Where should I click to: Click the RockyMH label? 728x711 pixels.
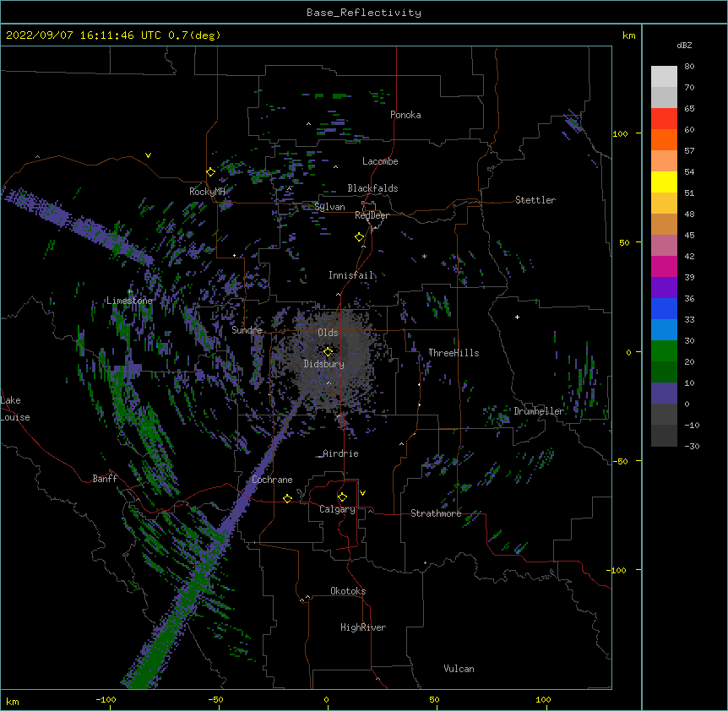207,192
